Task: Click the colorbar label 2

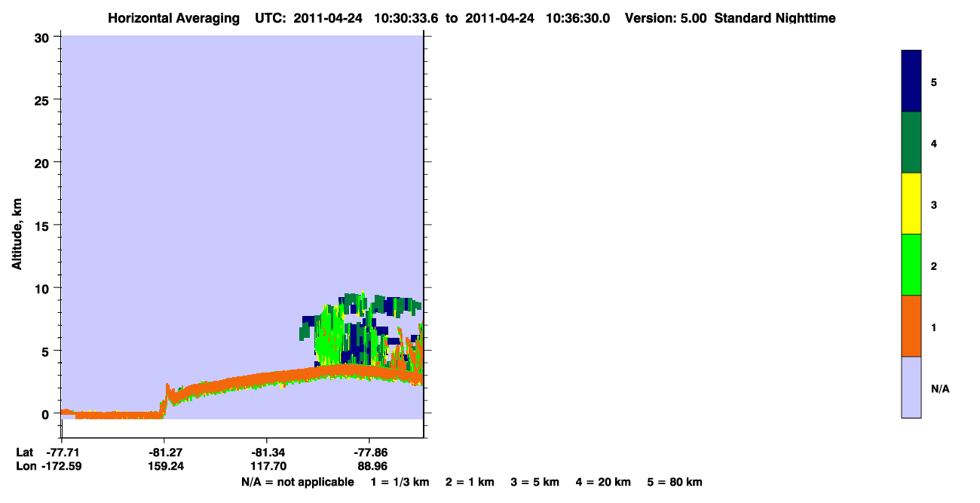Action: point(934,265)
